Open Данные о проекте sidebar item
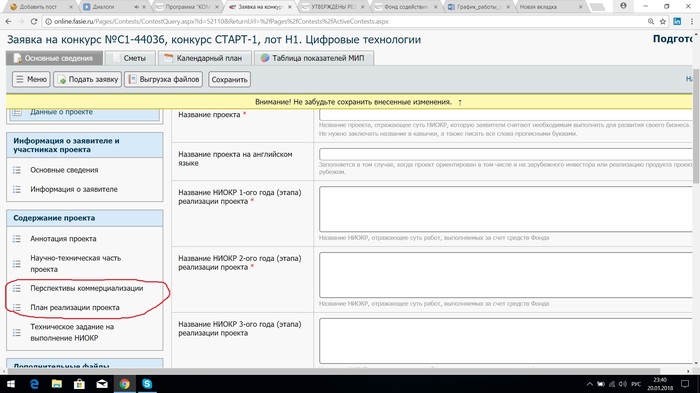Screen dimensions: 700x393 coord(84,113)
